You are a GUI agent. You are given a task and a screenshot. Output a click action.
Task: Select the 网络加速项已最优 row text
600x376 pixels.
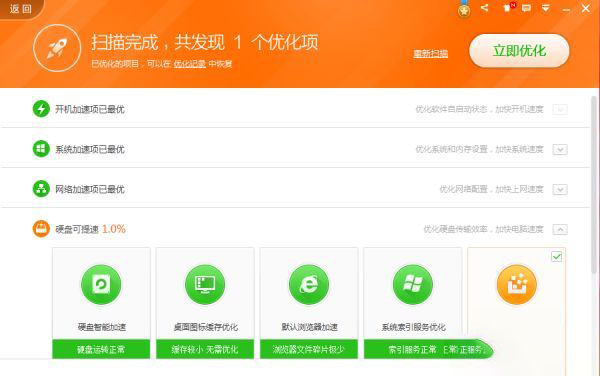pyautogui.click(x=90, y=189)
